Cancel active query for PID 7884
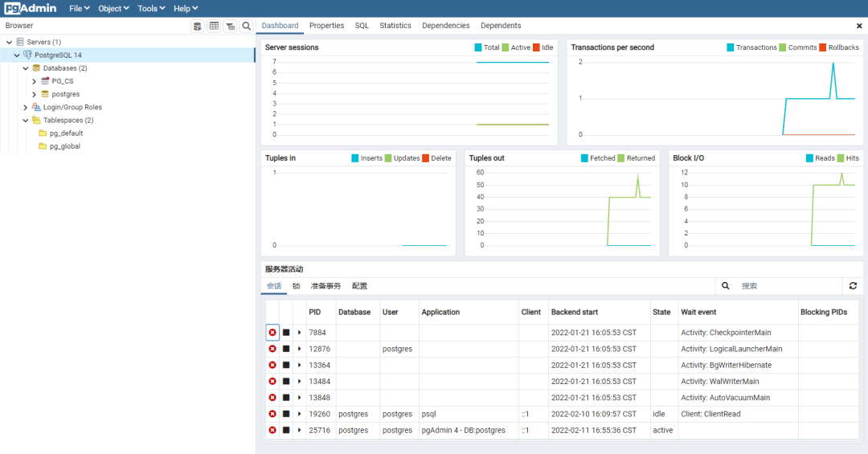Screen dimensions: 868x454 click(286, 333)
